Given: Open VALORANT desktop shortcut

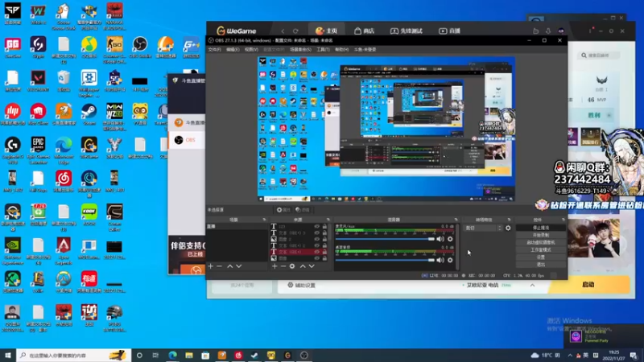Looking at the screenshot, I should (x=38, y=81).
